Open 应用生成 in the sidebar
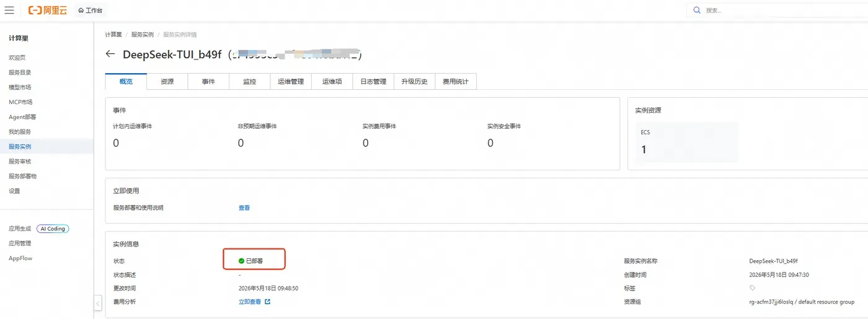The width and height of the screenshot is (868, 319). [x=20, y=229]
